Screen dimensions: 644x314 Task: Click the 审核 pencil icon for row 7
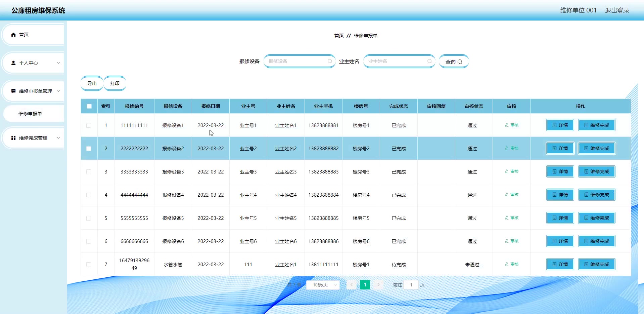pyautogui.click(x=507, y=264)
